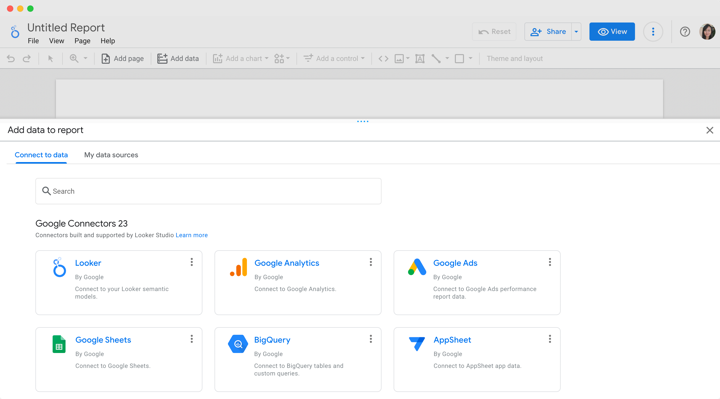Click the text box tool icon
720x399 pixels.
420,59
